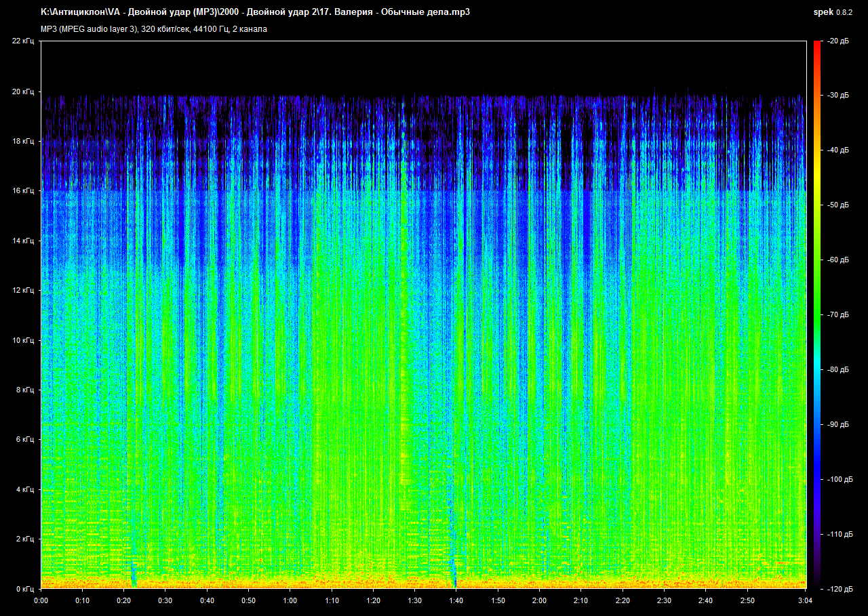
Task: Click the 0 кГц frequency label
Action: [24, 589]
